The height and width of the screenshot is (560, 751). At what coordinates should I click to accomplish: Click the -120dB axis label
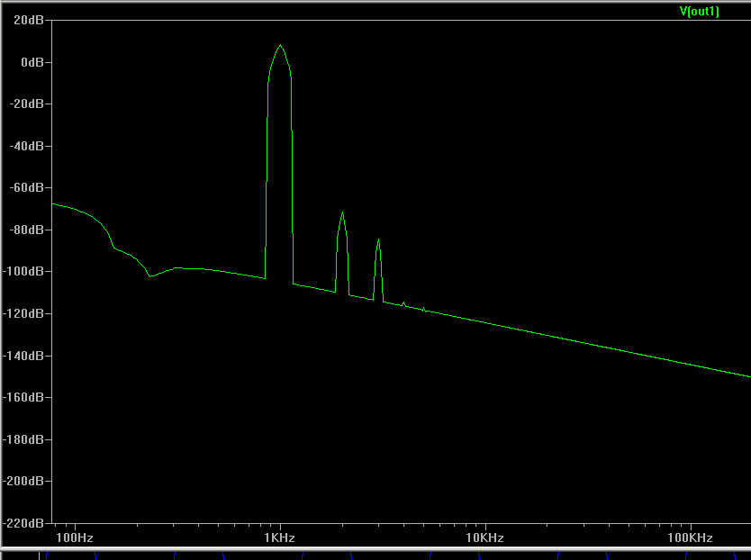click(x=23, y=313)
